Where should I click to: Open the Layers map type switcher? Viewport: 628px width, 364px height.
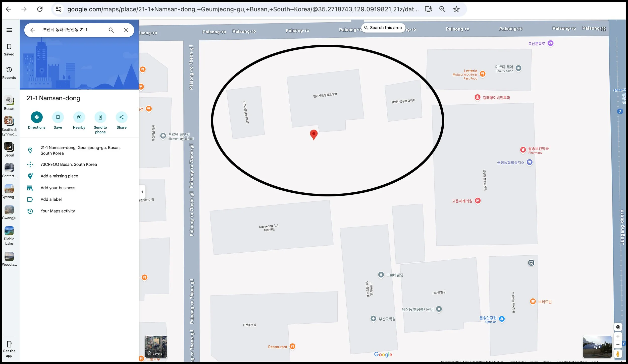pyautogui.click(x=156, y=347)
